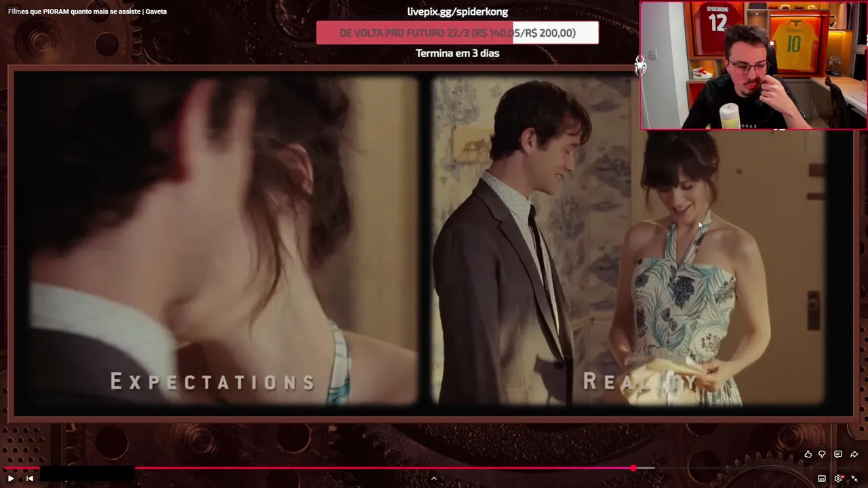
Task: Open the comments panel icon
Action: pos(838,454)
